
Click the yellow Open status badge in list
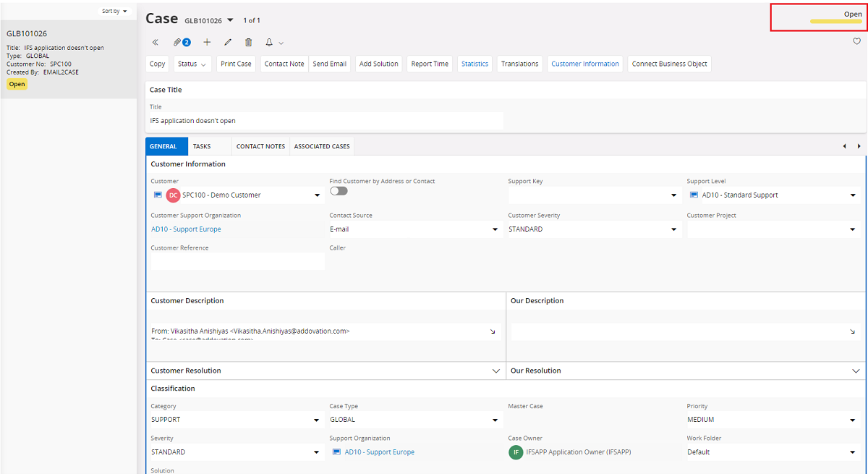(x=17, y=85)
